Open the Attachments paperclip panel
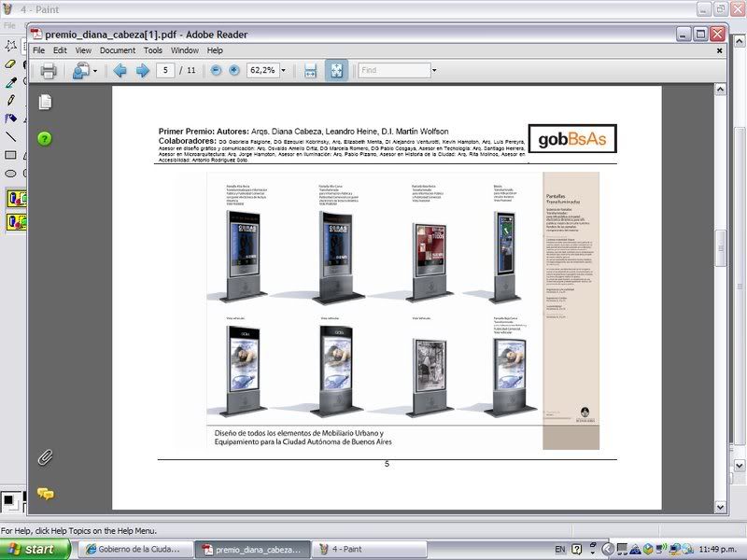 point(44,457)
